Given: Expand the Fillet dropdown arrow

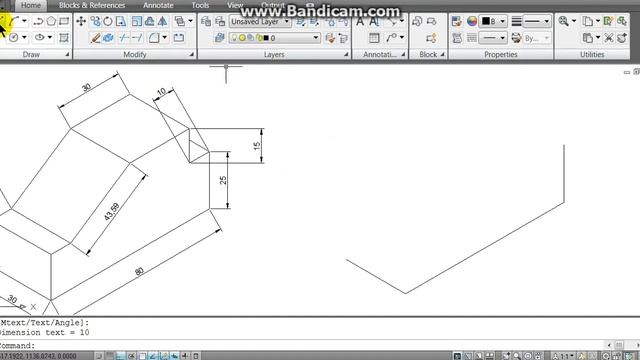Looking at the screenshot, I should [x=164, y=38].
